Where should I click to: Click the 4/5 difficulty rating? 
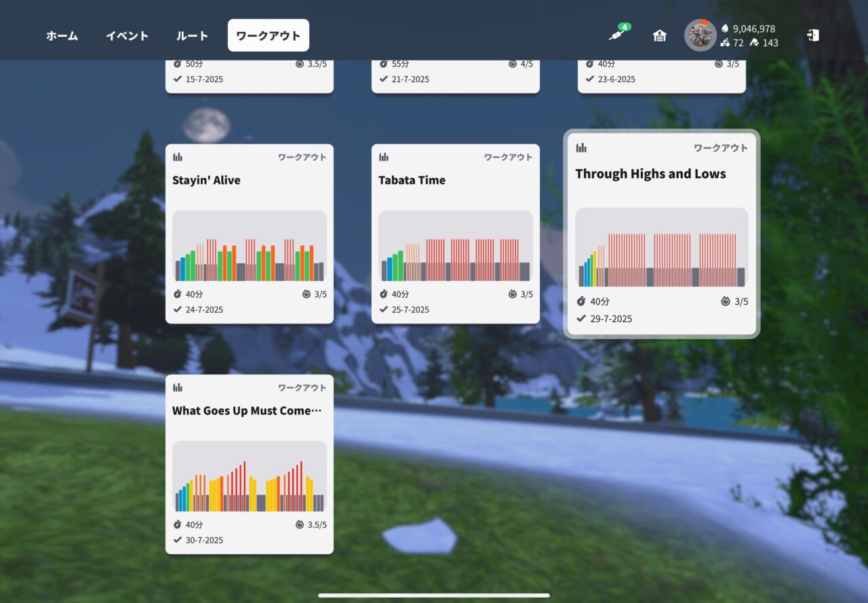(526, 64)
